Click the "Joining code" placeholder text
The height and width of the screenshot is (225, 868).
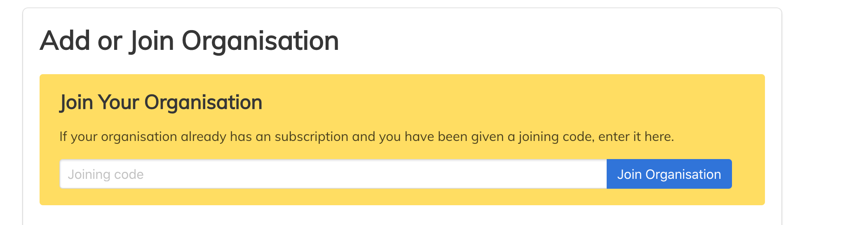[x=106, y=175]
